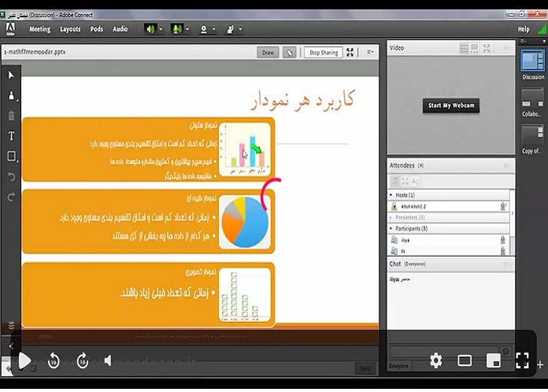Open video player settings gear
Image resolution: width=548 pixels, height=392 pixels.
click(x=436, y=361)
